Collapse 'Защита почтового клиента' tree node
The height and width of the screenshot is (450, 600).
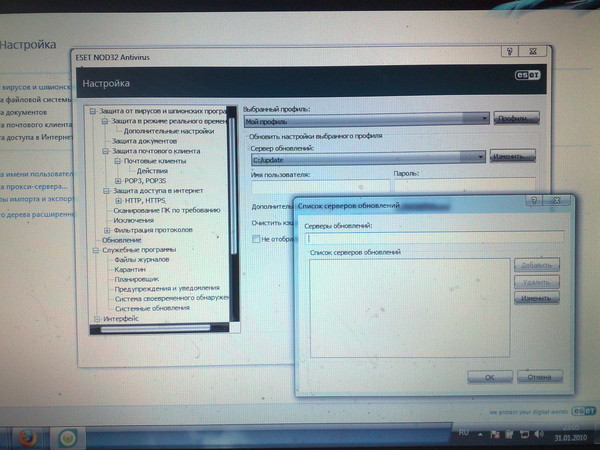[105, 151]
